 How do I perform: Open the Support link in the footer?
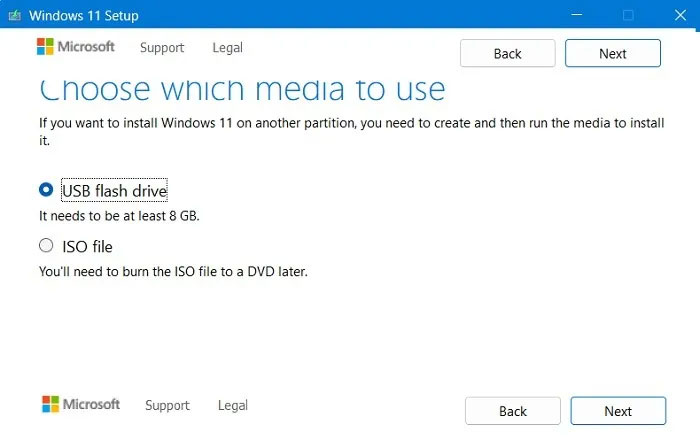167,405
